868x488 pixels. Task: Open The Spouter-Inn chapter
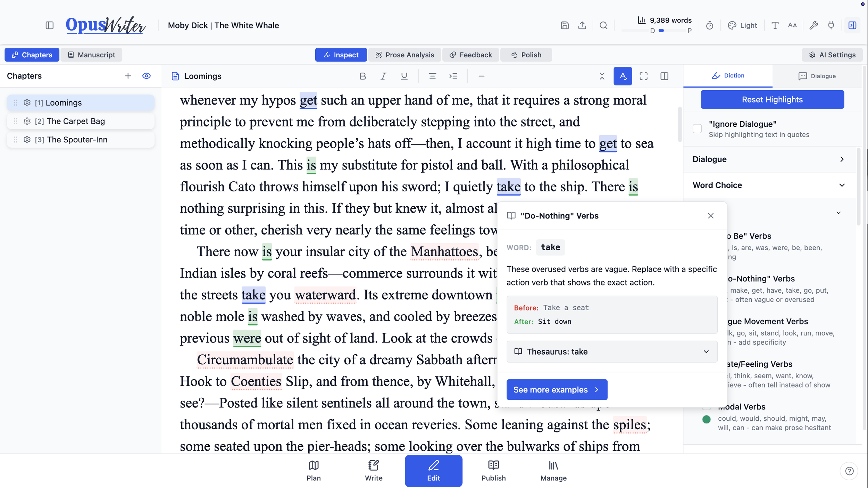(x=81, y=139)
